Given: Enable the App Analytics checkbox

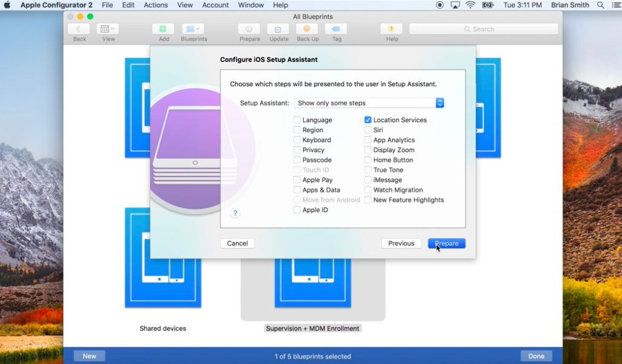Looking at the screenshot, I should click(x=368, y=140).
